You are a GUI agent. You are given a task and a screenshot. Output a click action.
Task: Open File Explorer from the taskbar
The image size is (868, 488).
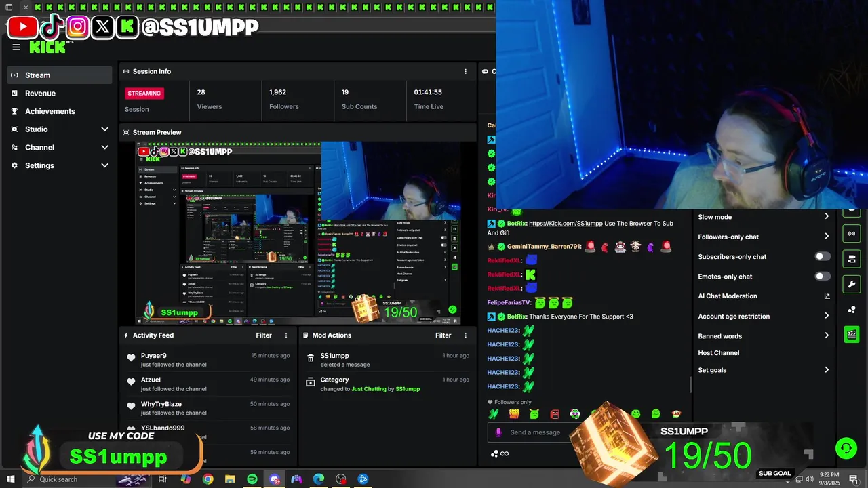click(230, 479)
